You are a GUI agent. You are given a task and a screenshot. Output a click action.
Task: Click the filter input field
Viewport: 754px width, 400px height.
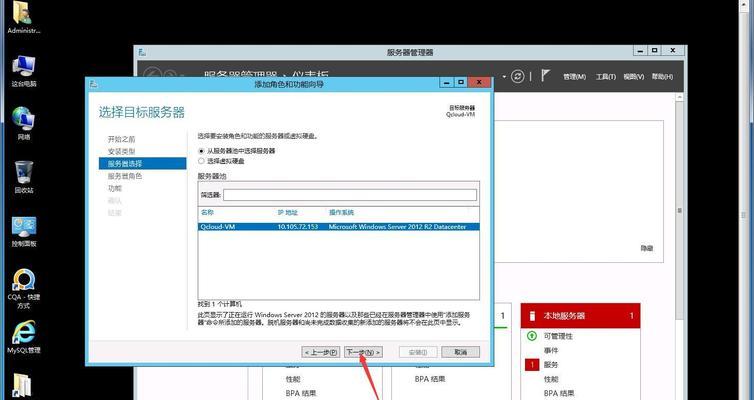click(x=350, y=195)
